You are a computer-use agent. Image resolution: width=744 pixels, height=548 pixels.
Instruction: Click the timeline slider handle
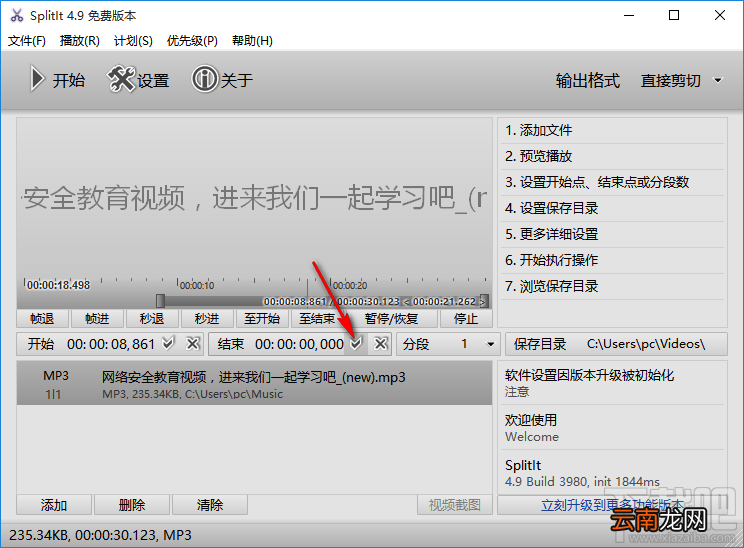tap(160, 301)
